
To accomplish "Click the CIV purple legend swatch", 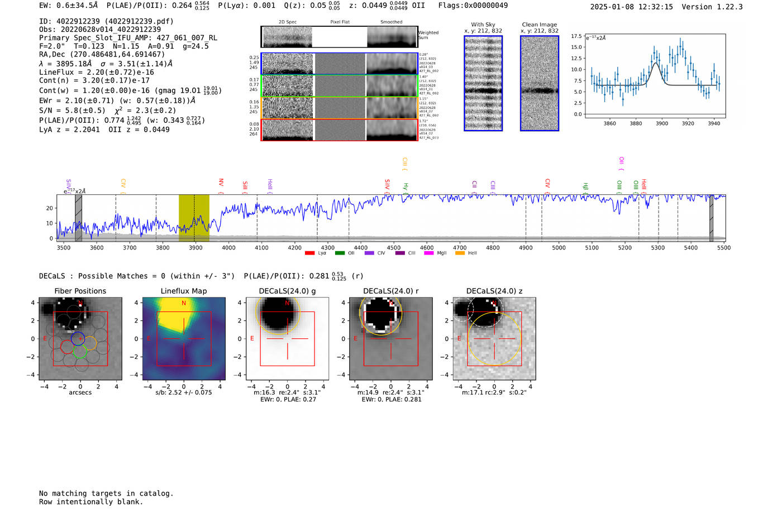I will pos(369,253).
